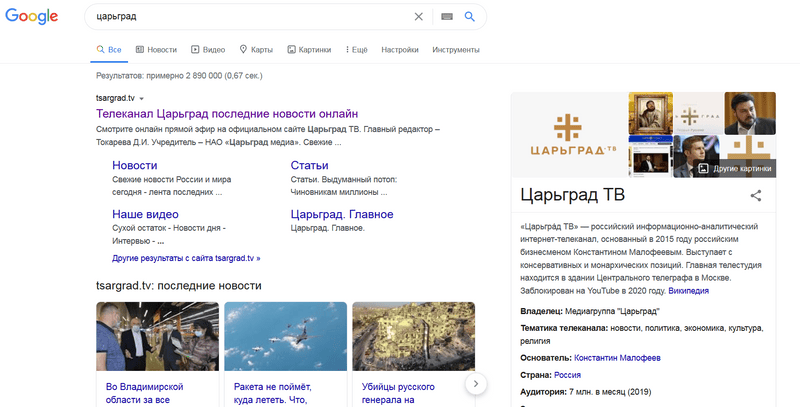800x407 pixels.
Task: Switch to the Видео tab
Action: point(208,49)
